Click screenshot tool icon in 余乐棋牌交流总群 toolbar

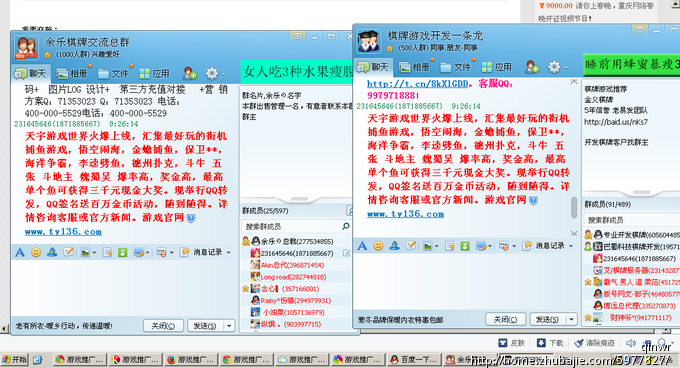point(139,252)
